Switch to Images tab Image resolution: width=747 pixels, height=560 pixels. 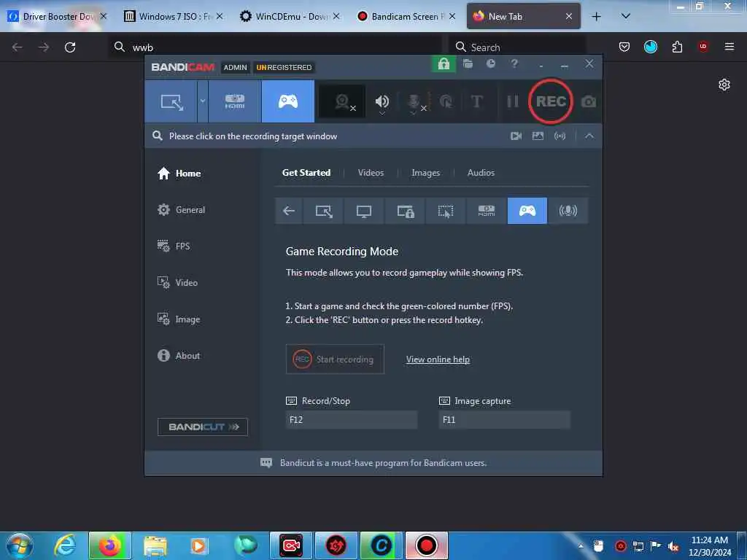point(425,173)
